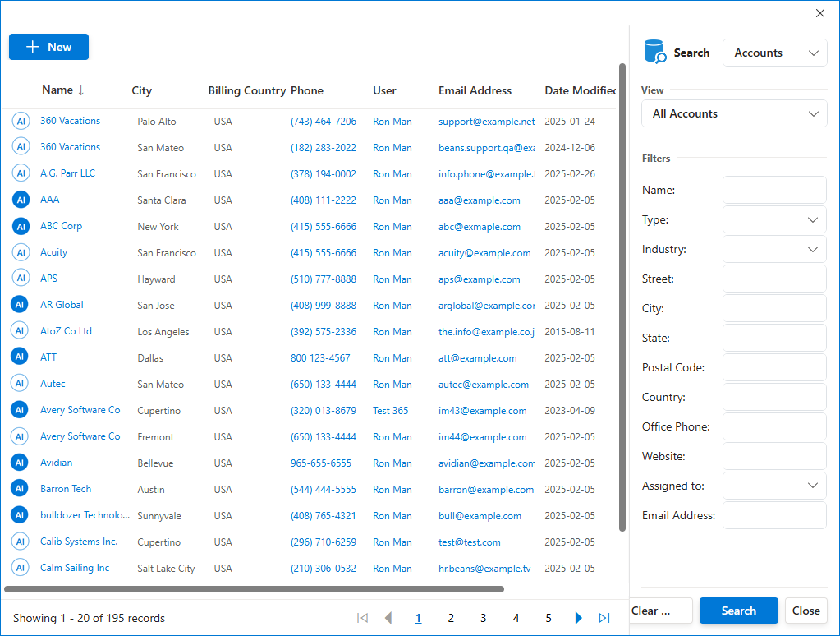This screenshot has height=636, width=840.
Task: Open the Assigned to dropdown
Action: coord(774,486)
